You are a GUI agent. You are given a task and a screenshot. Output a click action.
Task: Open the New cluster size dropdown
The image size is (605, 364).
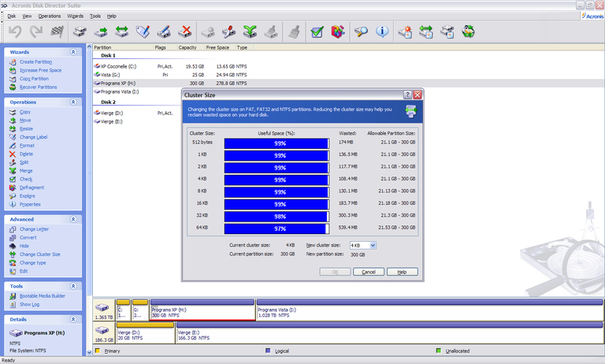[373, 246]
